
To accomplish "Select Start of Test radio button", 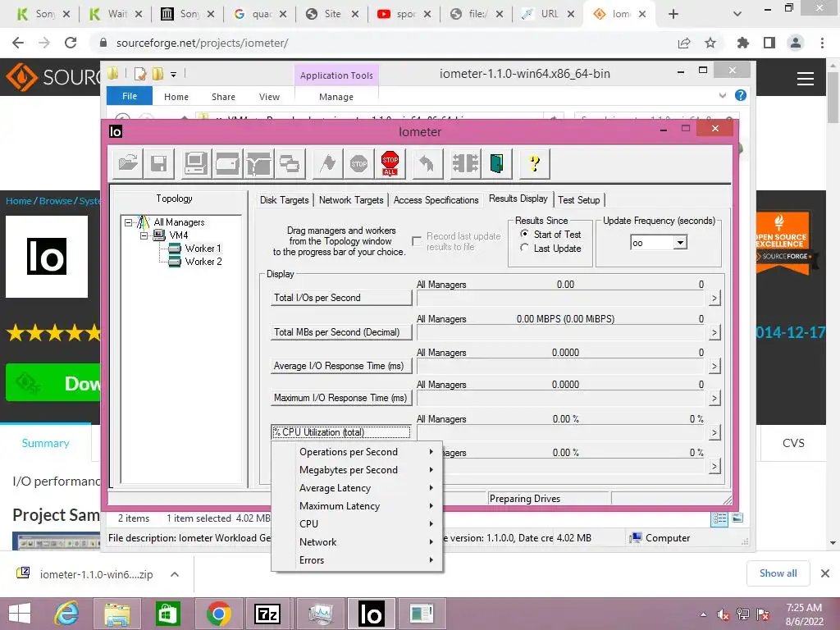I will pos(524,234).
